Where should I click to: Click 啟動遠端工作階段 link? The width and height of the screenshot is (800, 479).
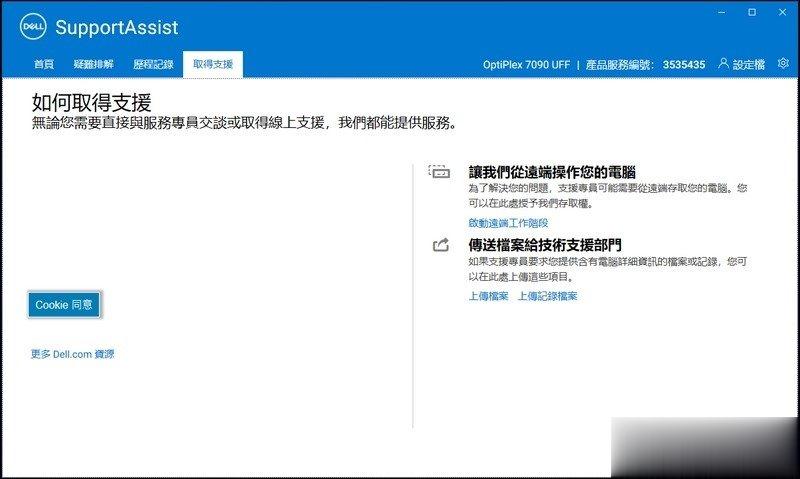click(x=508, y=223)
